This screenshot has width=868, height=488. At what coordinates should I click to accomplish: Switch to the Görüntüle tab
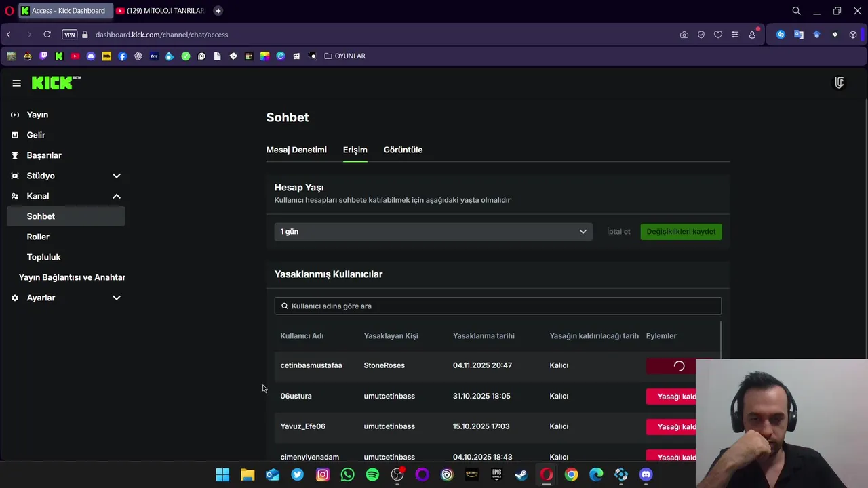(x=403, y=150)
